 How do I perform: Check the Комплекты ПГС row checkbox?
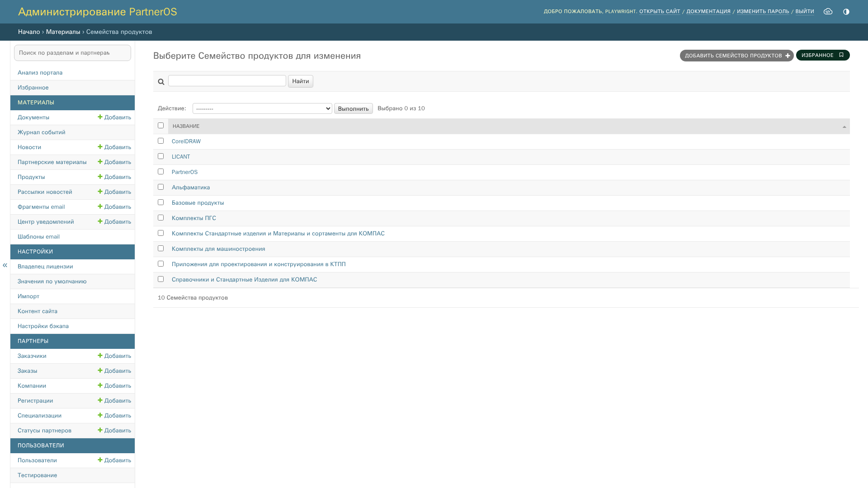(x=160, y=218)
